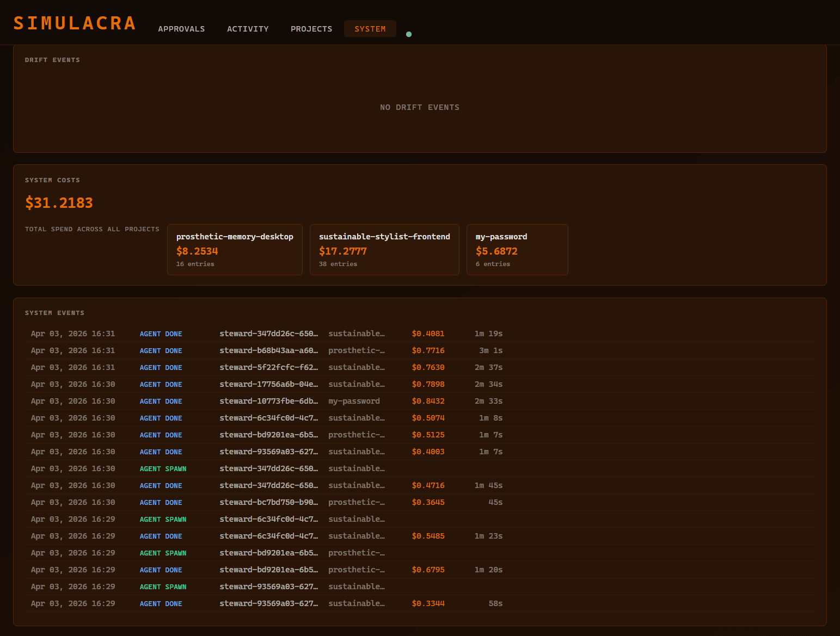Click the '1m 20s' duration value
Viewport: 840px width, 636px height.
[x=488, y=570]
